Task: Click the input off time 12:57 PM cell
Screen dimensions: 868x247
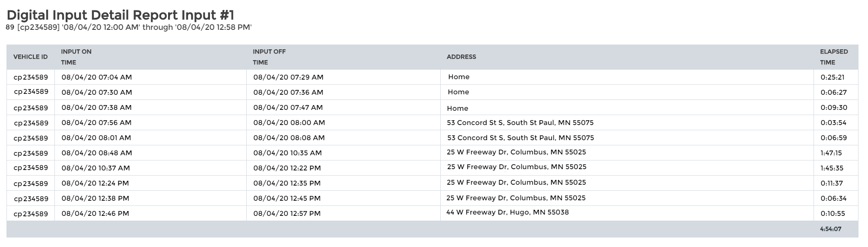Action: tap(287, 214)
